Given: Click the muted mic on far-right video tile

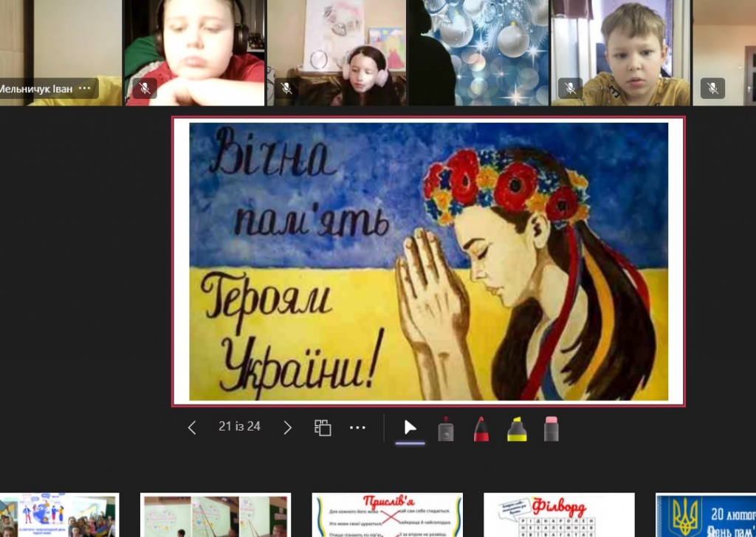Looking at the screenshot, I should coord(712,89).
